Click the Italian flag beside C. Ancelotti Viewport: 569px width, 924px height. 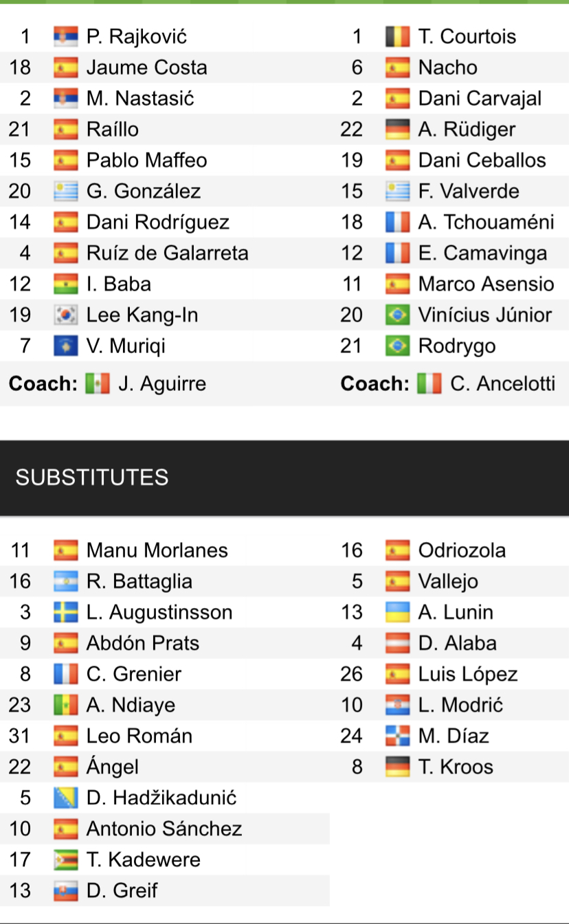point(429,383)
